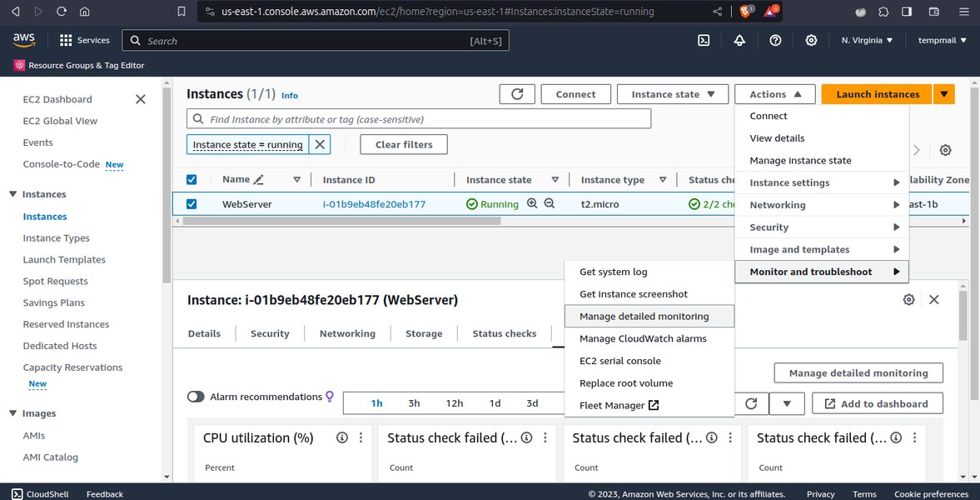Click zoom-in filter icon next to Running
The height and width of the screenshot is (500, 980).
click(532, 203)
